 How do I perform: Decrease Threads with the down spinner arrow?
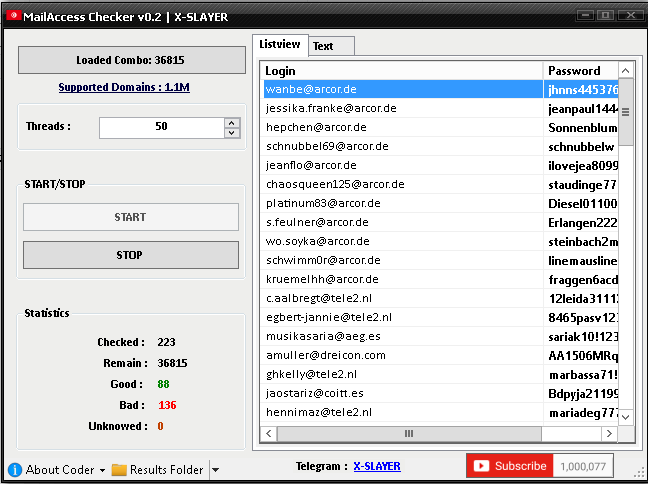(x=232, y=133)
